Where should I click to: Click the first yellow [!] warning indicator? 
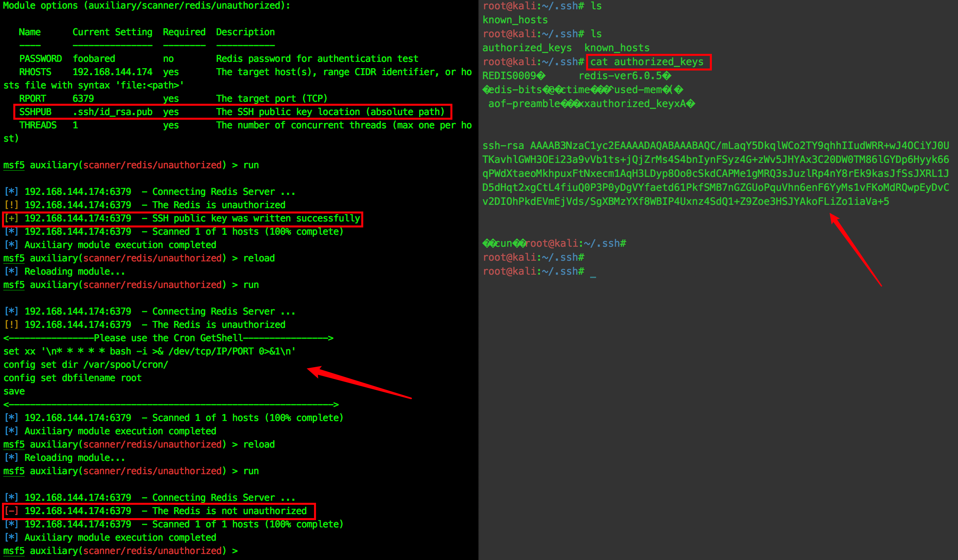click(11, 205)
